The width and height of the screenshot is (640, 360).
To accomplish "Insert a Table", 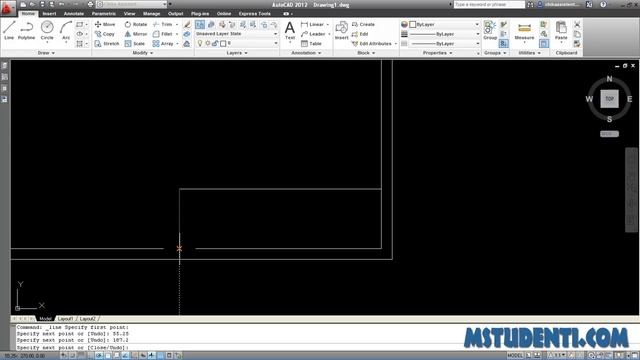I will pos(311,43).
